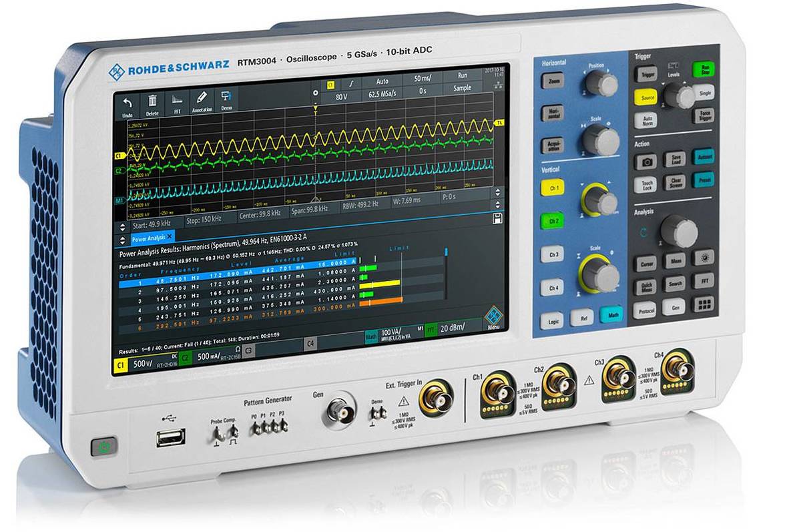Push the Meas button

pos(674,260)
